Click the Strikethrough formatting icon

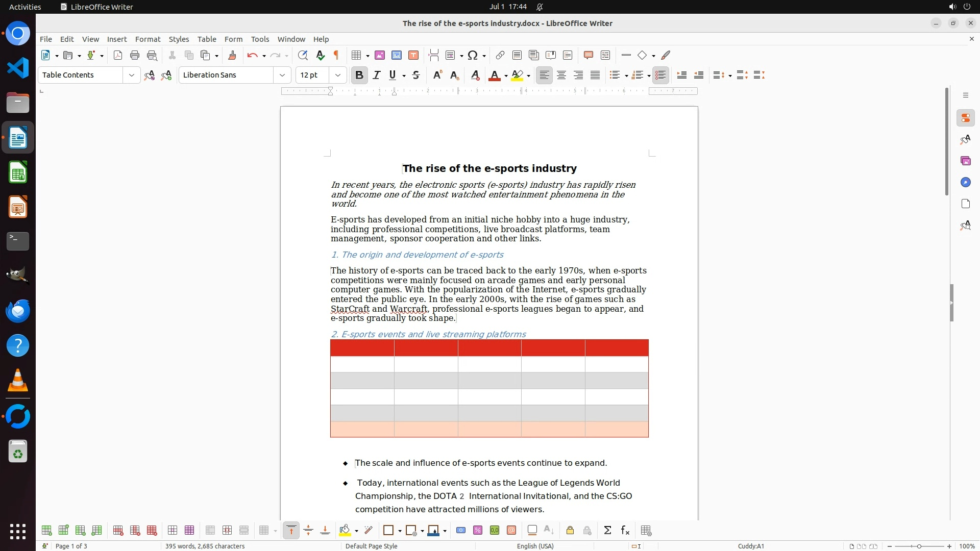pyautogui.click(x=416, y=76)
